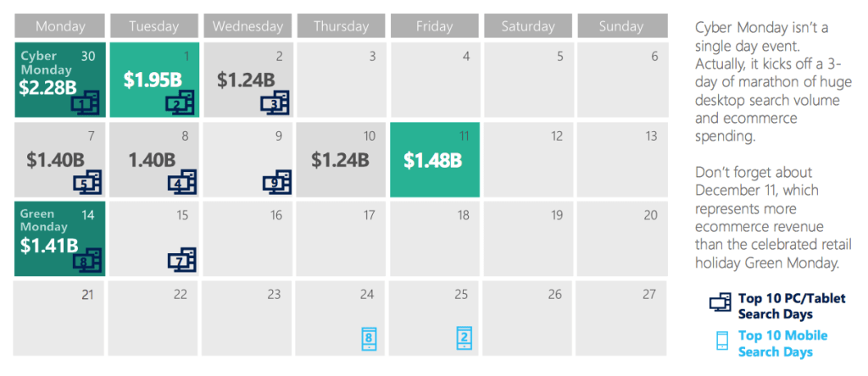868x376 pixels.
Task: Click the December 21 calendar cell
Action: click(60, 318)
